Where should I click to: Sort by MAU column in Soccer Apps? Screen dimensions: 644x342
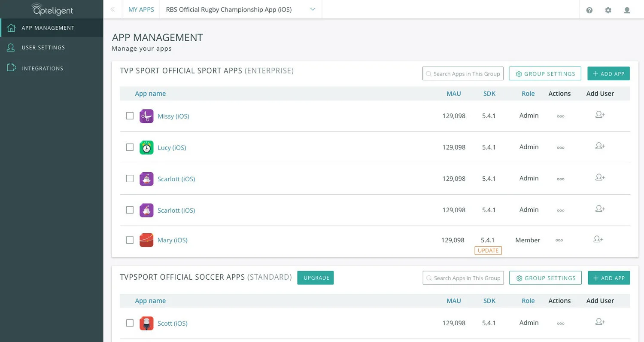click(x=454, y=301)
